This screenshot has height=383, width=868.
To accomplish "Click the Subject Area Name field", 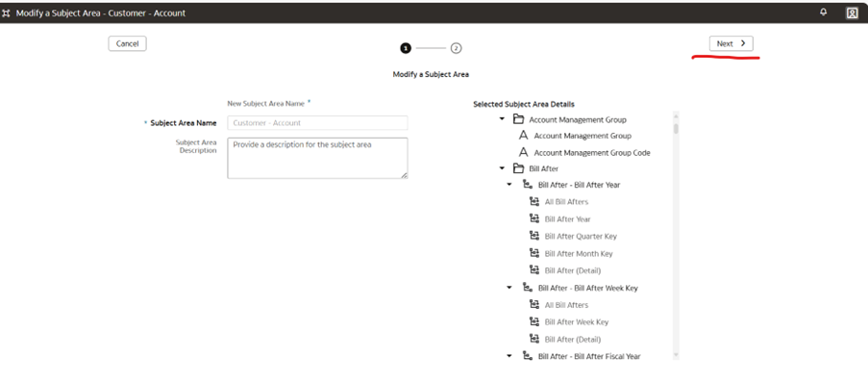I will [318, 123].
